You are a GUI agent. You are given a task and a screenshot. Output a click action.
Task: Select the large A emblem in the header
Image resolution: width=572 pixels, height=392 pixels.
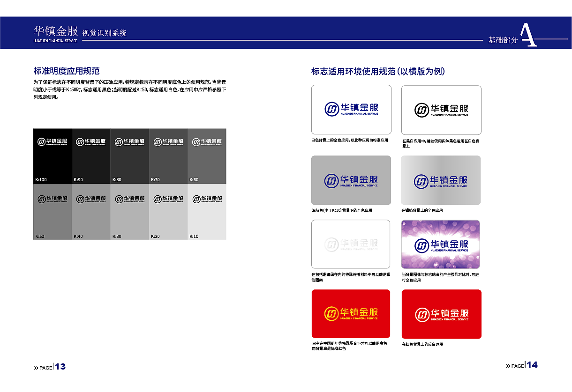pos(530,34)
